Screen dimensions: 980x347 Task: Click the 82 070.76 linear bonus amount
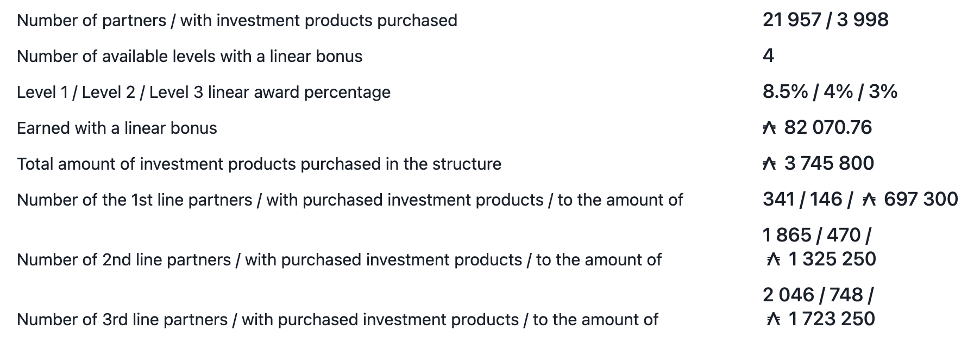(828, 128)
